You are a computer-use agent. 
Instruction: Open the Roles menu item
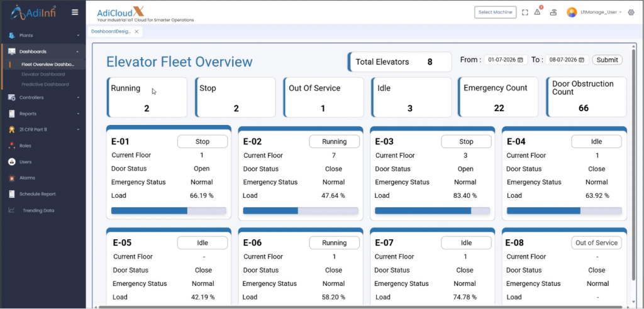coord(25,146)
